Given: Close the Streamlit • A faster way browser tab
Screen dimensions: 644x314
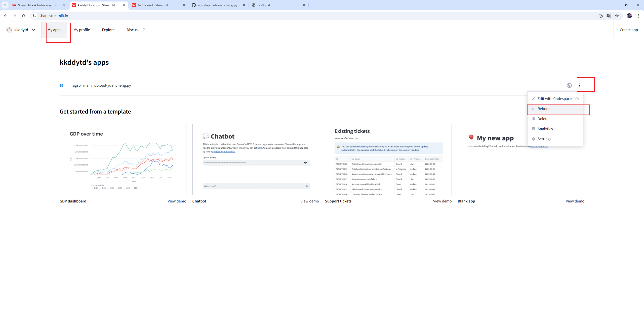Looking at the screenshot, I should (64, 5).
